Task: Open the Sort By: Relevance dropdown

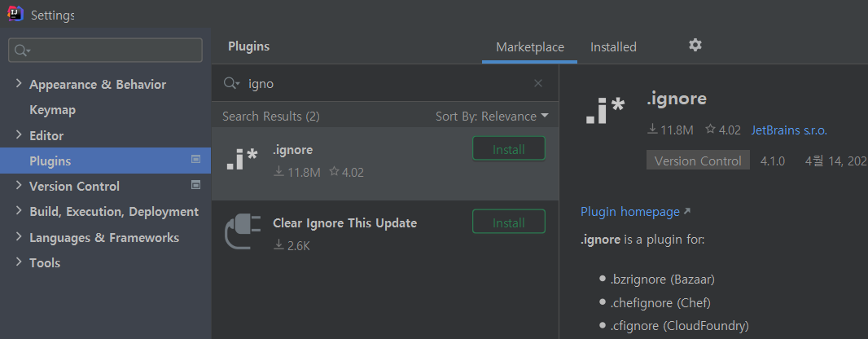Action: click(492, 117)
